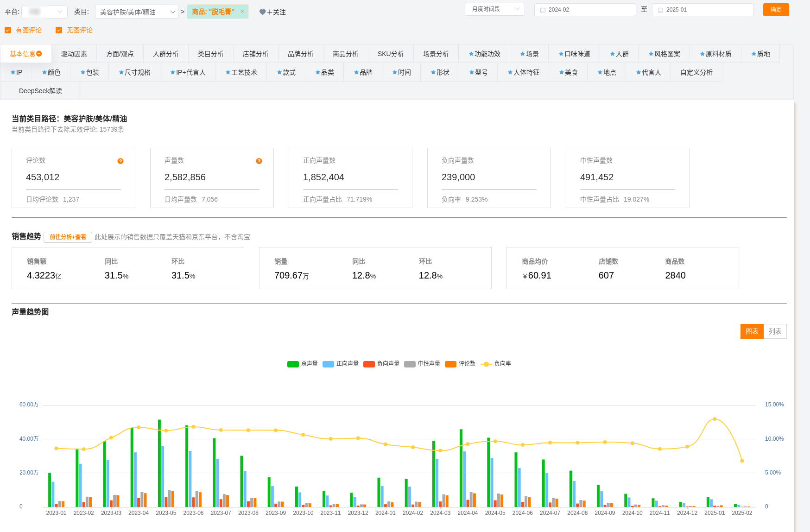This screenshot has width=810, height=532.
Task: Remove the 脱毛膏 product filter tag
Action: 242,12
